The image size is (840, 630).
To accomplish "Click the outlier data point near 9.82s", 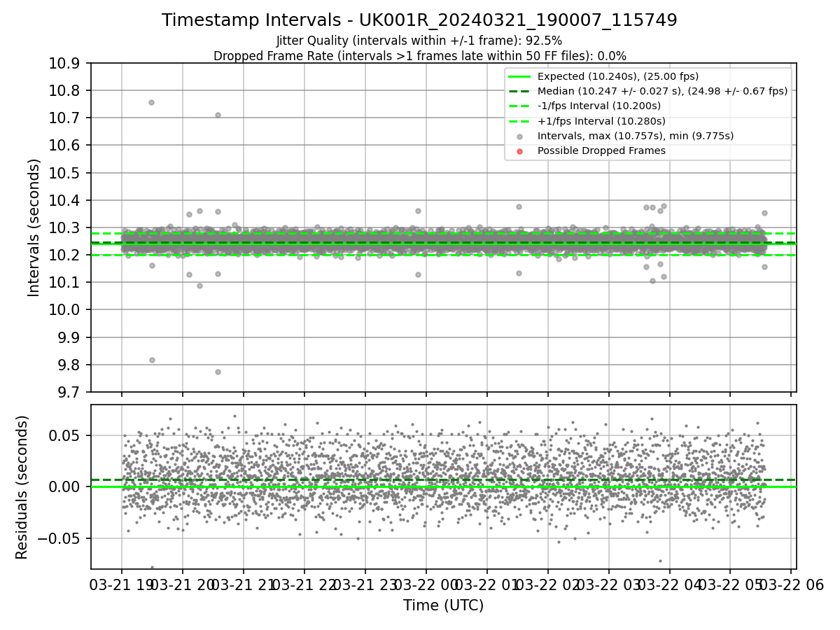I will click(x=152, y=360).
